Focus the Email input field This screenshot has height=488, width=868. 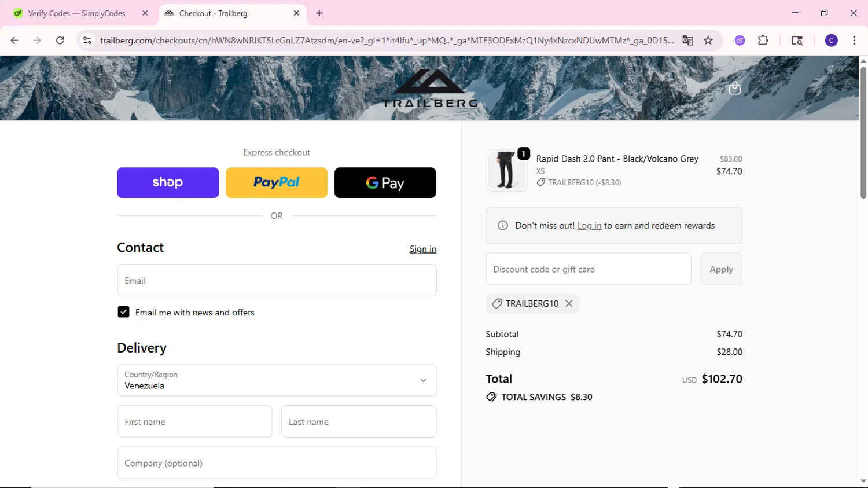click(277, 281)
